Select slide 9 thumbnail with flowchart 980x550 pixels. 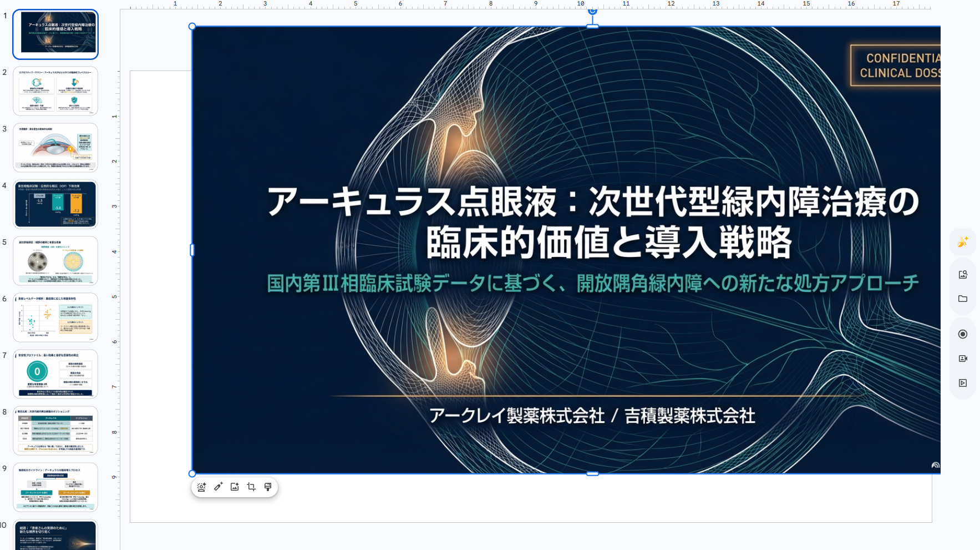tap(55, 487)
